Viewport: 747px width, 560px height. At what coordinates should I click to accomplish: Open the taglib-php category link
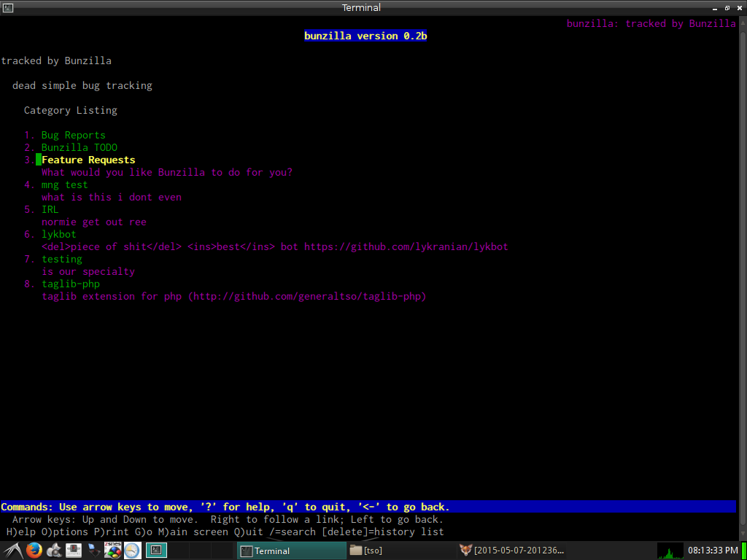[70, 284]
